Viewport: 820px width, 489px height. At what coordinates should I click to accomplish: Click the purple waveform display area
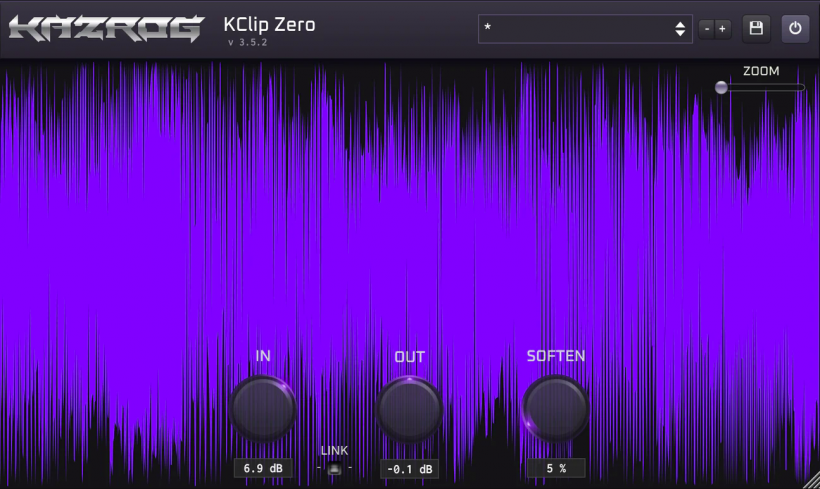tap(400, 220)
